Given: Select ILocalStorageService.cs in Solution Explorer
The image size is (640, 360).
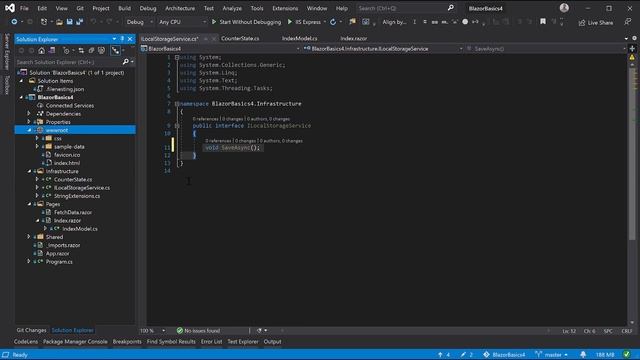Looking at the screenshot, I should tap(82, 187).
